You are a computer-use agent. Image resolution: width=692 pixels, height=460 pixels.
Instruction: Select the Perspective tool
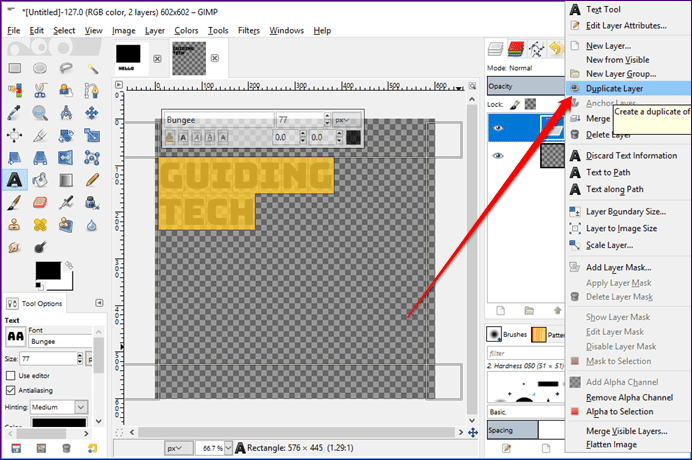tap(40, 158)
